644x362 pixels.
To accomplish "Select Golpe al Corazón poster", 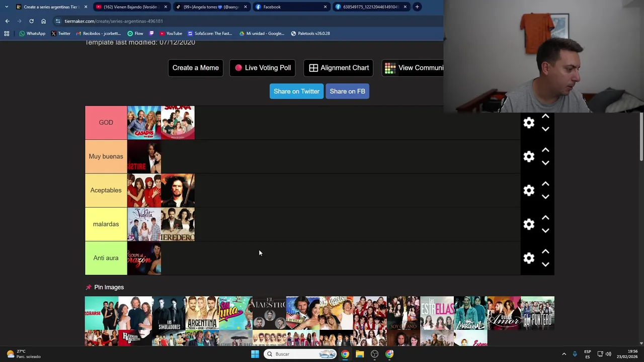I will [144, 258].
